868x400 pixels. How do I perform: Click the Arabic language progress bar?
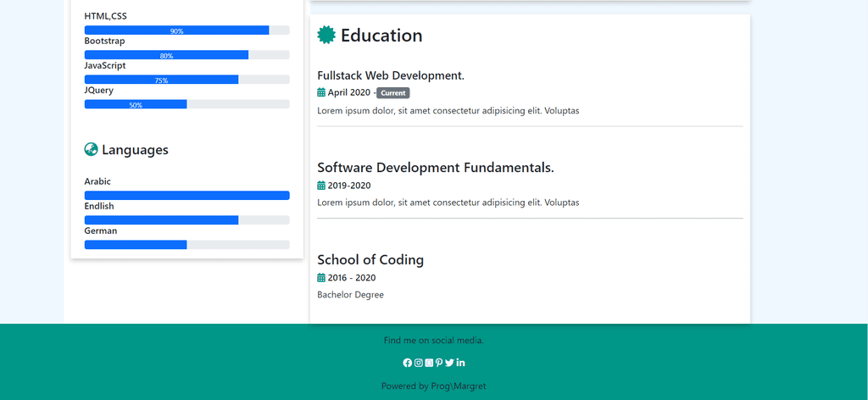(187, 195)
